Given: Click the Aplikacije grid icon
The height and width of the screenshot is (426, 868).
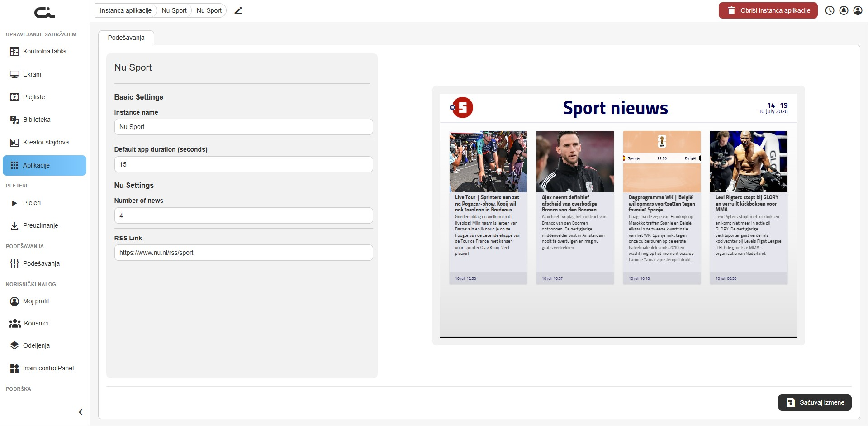Looking at the screenshot, I should click(x=14, y=165).
